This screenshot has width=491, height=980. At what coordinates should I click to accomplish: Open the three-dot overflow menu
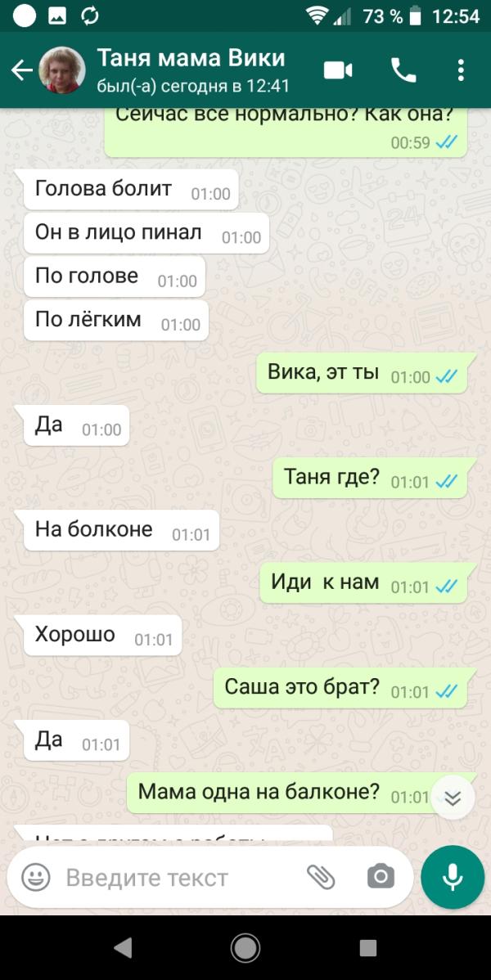[x=461, y=70]
